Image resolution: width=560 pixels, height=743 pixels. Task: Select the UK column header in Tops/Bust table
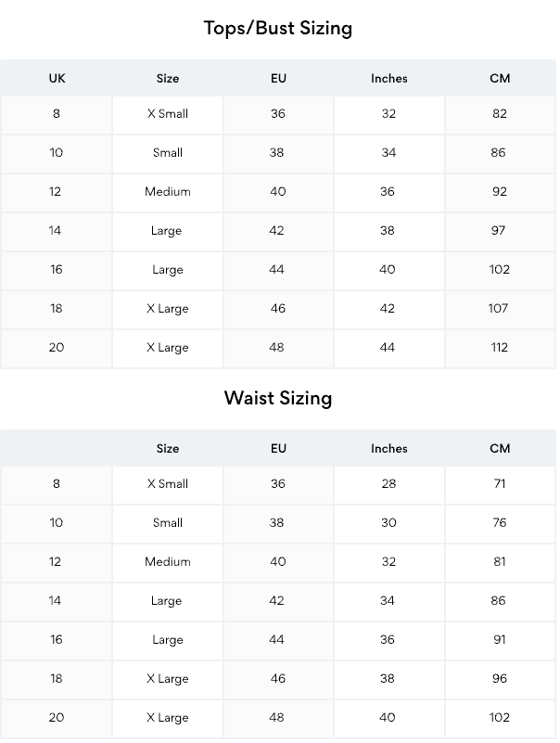[x=57, y=79]
